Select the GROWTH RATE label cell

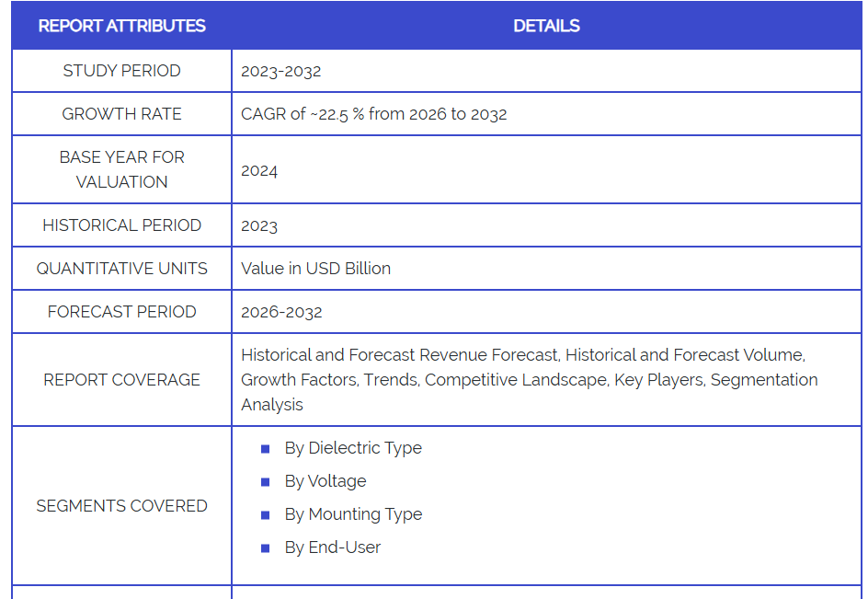121,114
